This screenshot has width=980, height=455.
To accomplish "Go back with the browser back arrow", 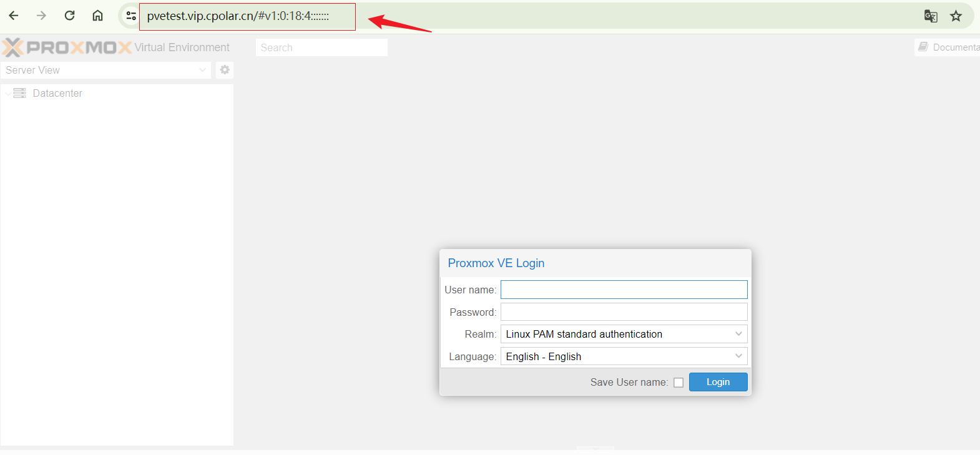I will 14,16.
